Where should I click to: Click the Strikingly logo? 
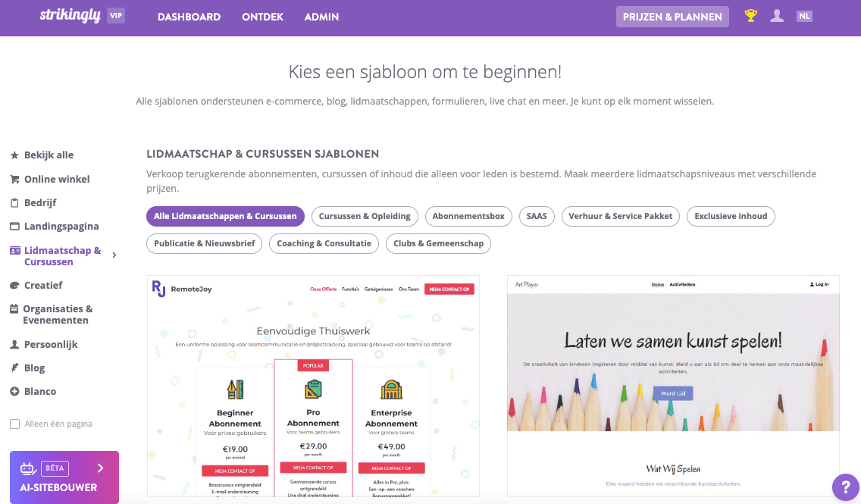pyautogui.click(x=70, y=16)
